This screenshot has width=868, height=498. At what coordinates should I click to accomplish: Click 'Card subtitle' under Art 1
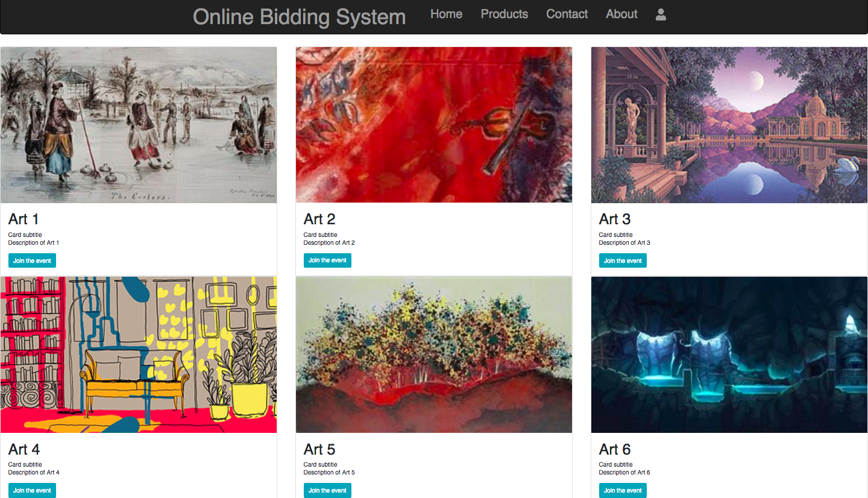click(x=25, y=235)
